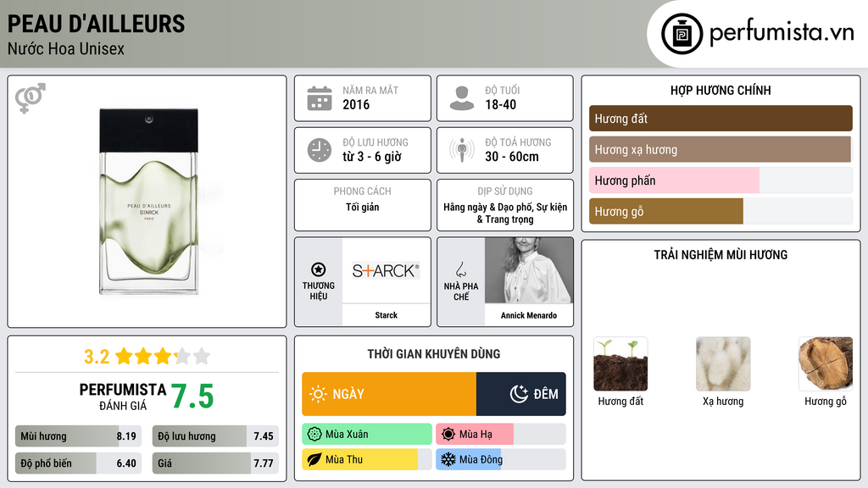Click the Mùi hương 8.19 score bar
Viewport: 868px width, 488px height.
[79, 436]
